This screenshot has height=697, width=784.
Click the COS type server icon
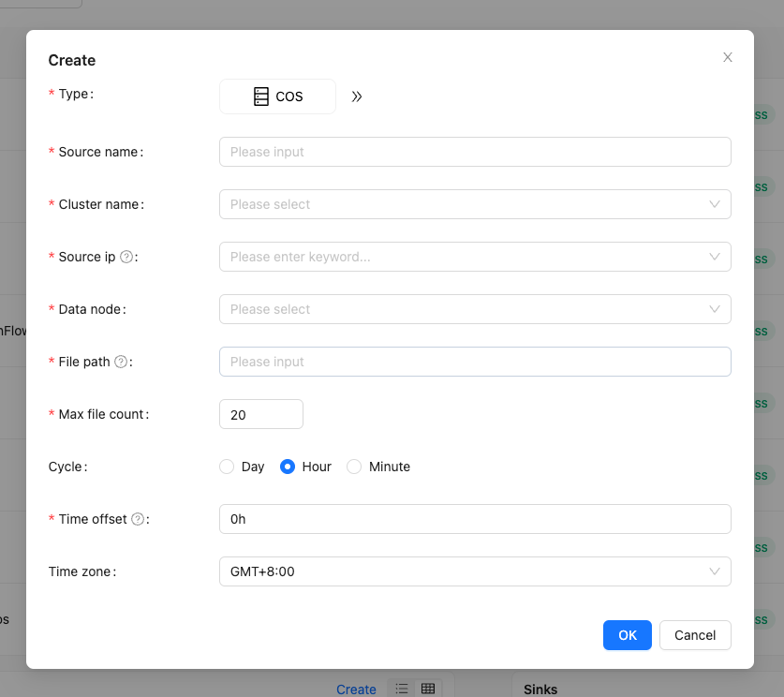(x=261, y=96)
